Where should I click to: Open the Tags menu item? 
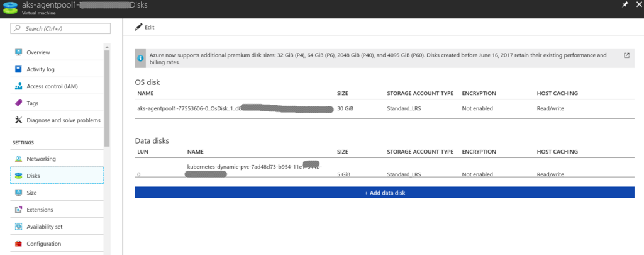(x=57, y=103)
